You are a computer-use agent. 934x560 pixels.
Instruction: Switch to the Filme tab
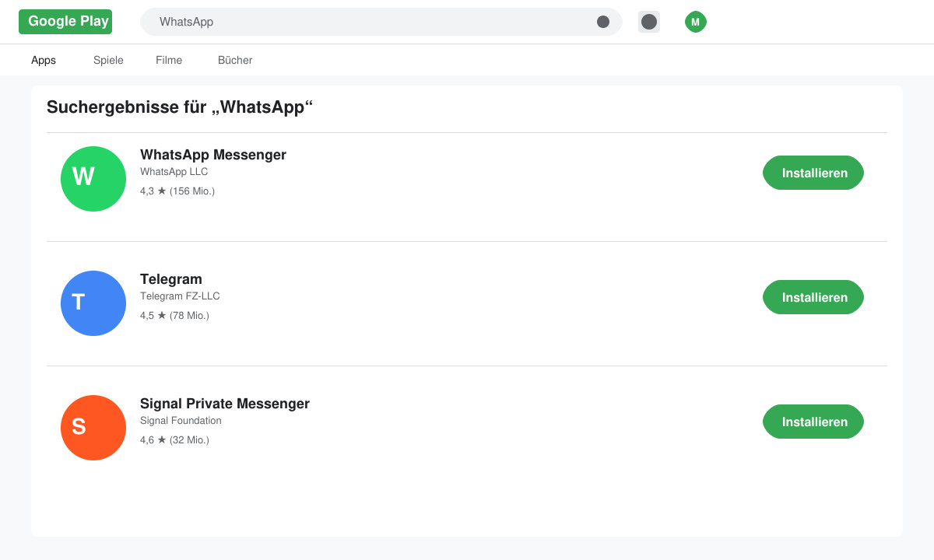tap(169, 60)
